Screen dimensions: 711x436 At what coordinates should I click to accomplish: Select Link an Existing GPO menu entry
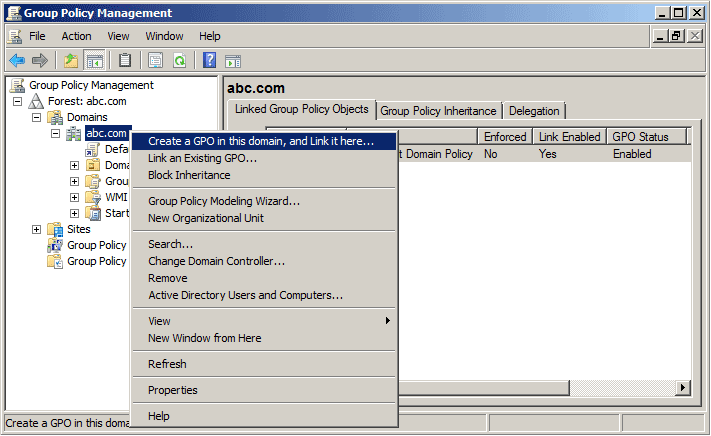click(x=202, y=158)
